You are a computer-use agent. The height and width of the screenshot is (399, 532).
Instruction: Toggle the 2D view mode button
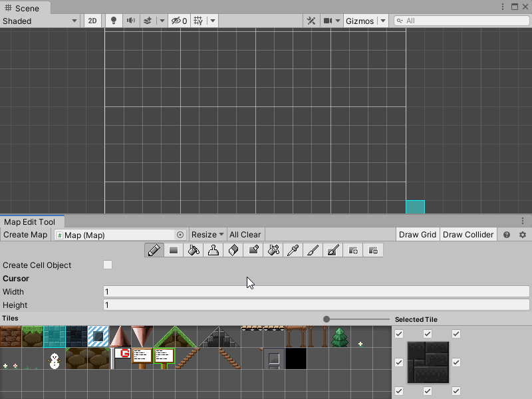92,21
